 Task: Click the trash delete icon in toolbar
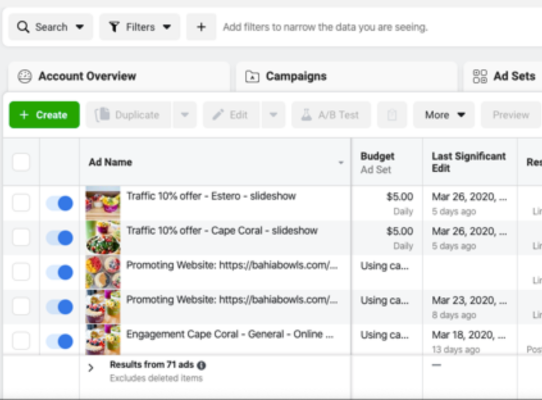[x=392, y=115]
